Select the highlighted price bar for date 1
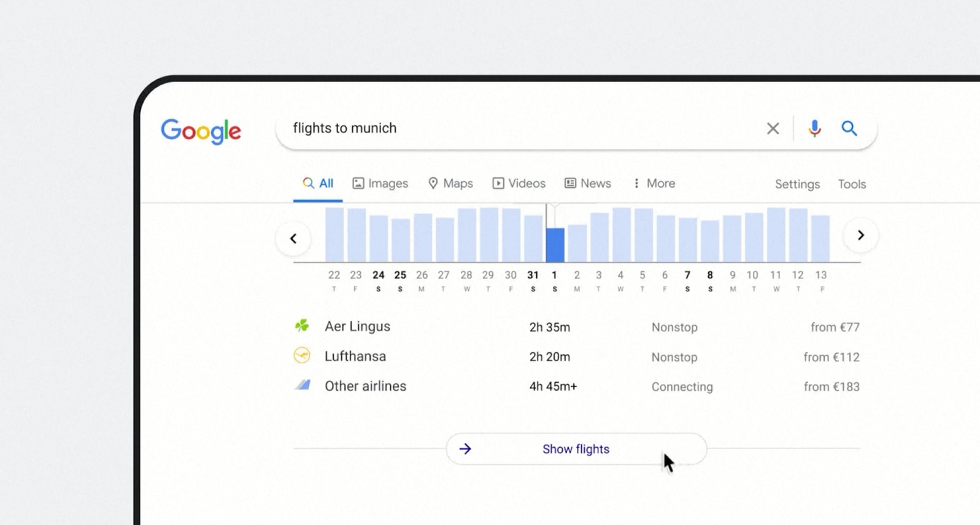The image size is (980, 525). point(555,245)
